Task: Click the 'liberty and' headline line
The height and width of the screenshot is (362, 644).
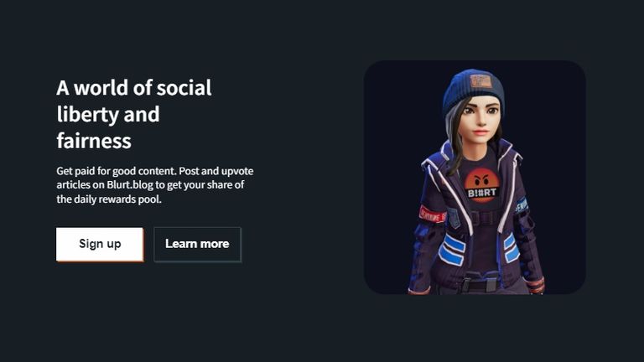Action: pos(108,114)
